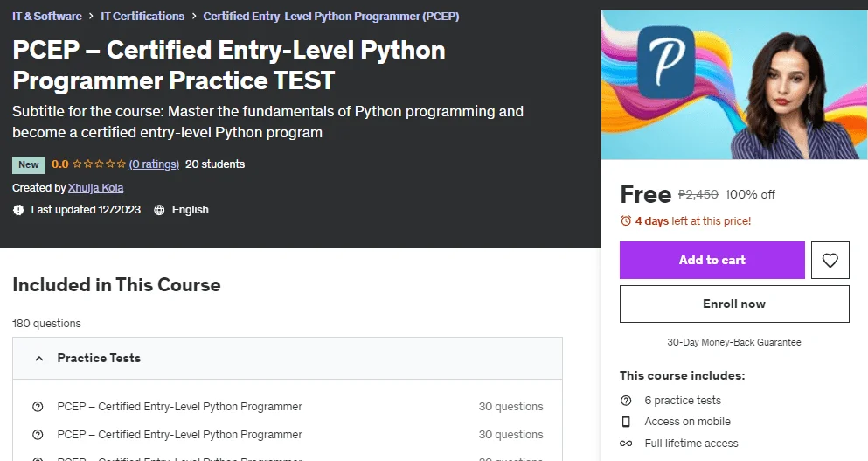Image resolution: width=868 pixels, height=461 pixels.
Task: Click the globe icon next to English
Action: [159, 210]
